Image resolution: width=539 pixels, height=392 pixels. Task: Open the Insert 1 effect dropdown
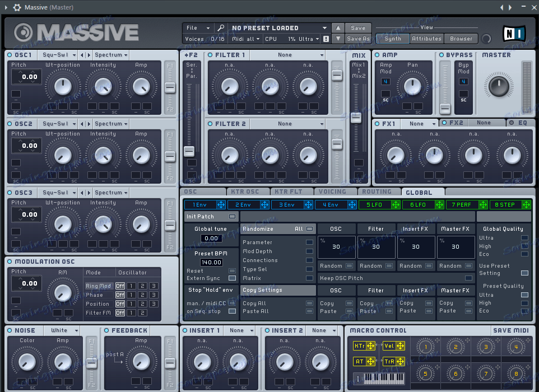tap(240, 330)
